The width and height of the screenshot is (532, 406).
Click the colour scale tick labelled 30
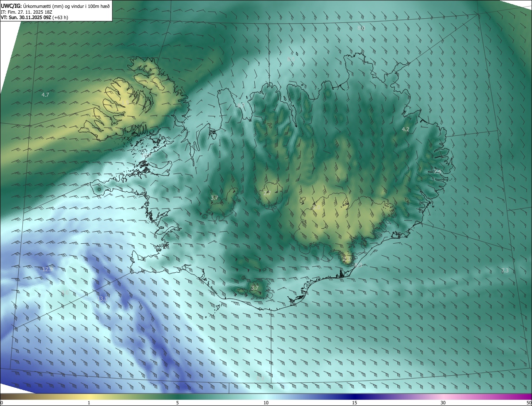point(443,403)
